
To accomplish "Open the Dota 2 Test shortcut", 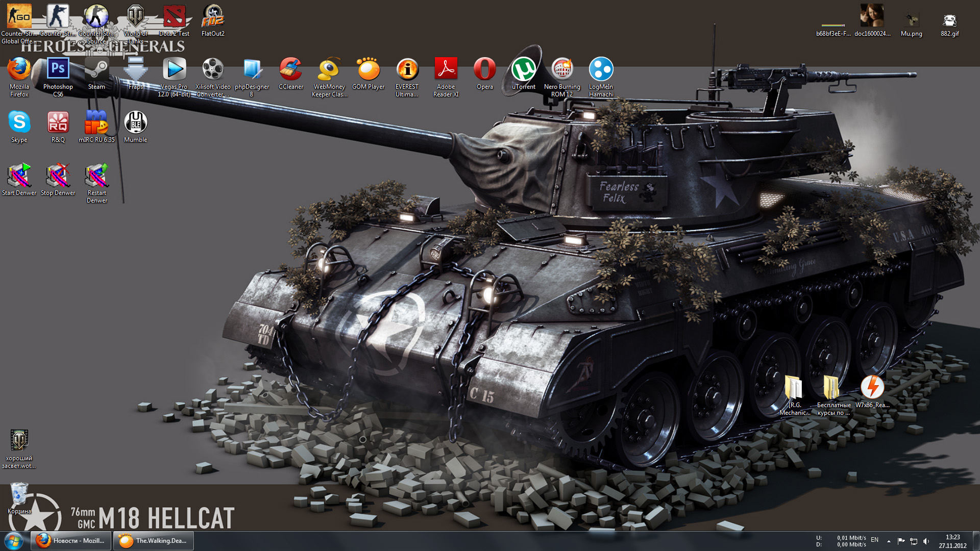I will (x=174, y=17).
